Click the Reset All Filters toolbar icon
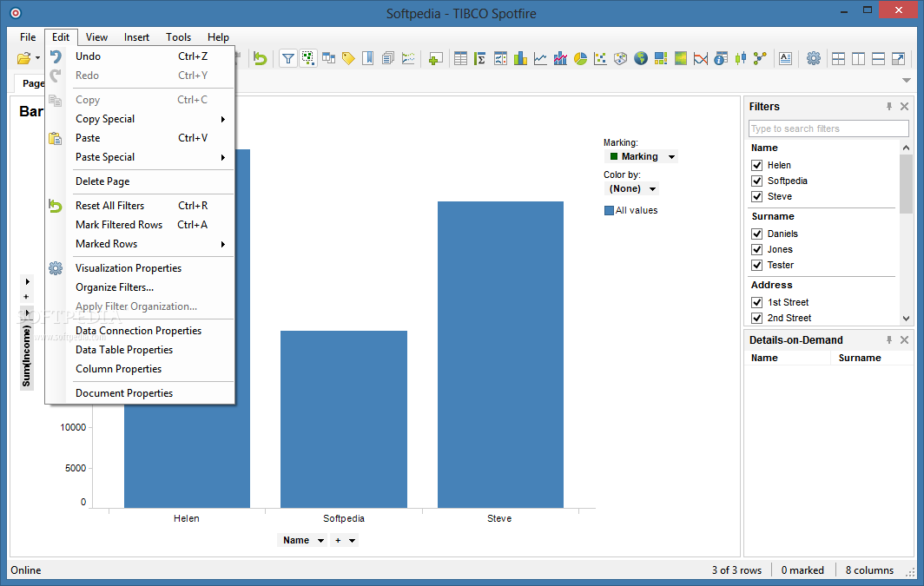Image resolution: width=924 pixels, height=586 pixels. [260, 58]
